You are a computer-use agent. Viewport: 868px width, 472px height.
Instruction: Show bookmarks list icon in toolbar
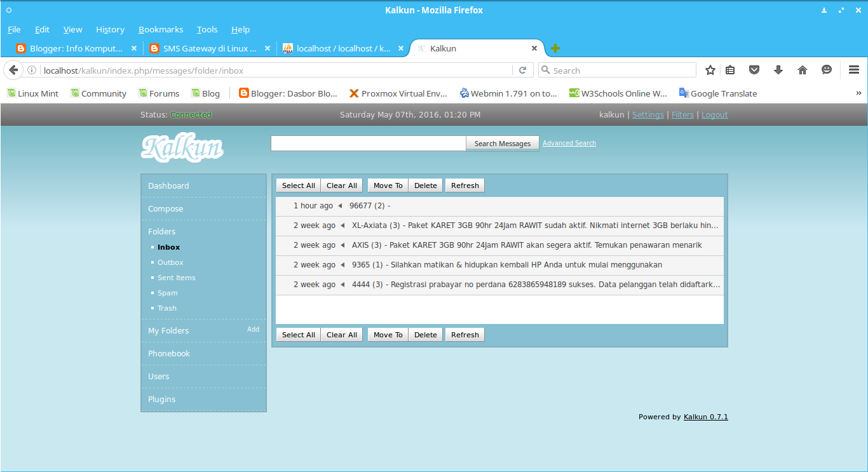[x=730, y=71]
